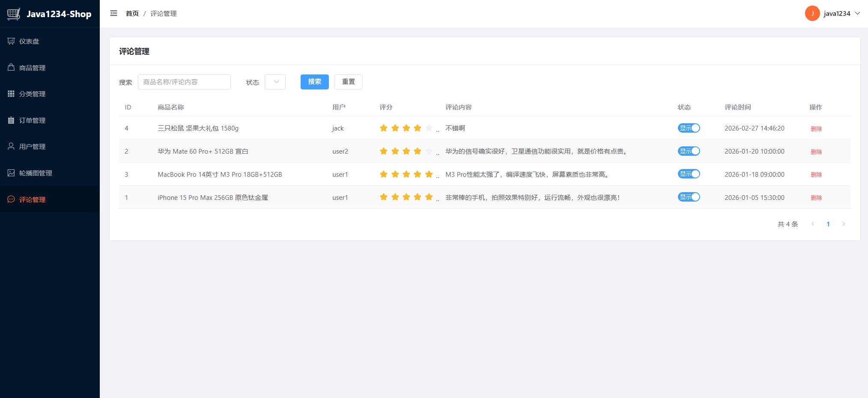Turn off display switch for MacBook Pro review
868x398 pixels.
click(x=689, y=174)
